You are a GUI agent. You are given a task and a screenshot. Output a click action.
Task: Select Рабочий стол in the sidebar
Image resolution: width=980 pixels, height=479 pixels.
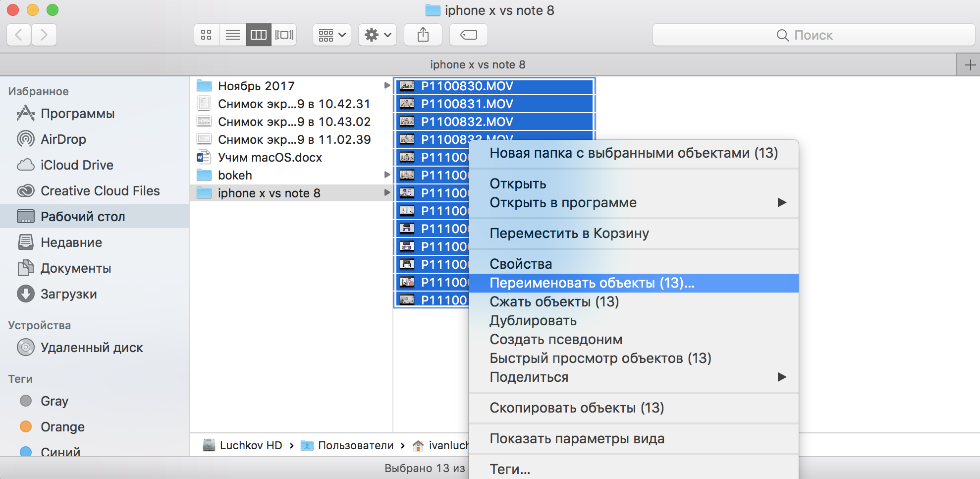click(95, 217)
